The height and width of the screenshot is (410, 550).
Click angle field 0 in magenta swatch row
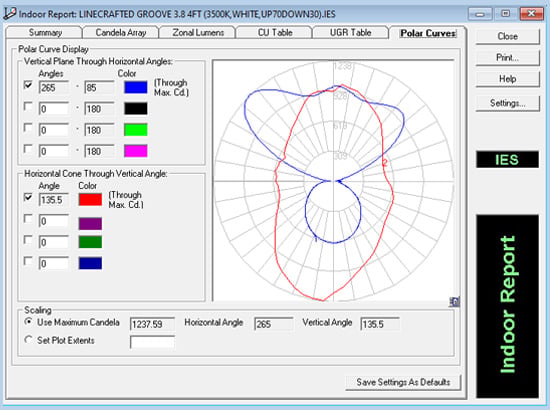(x=54, y=151)
